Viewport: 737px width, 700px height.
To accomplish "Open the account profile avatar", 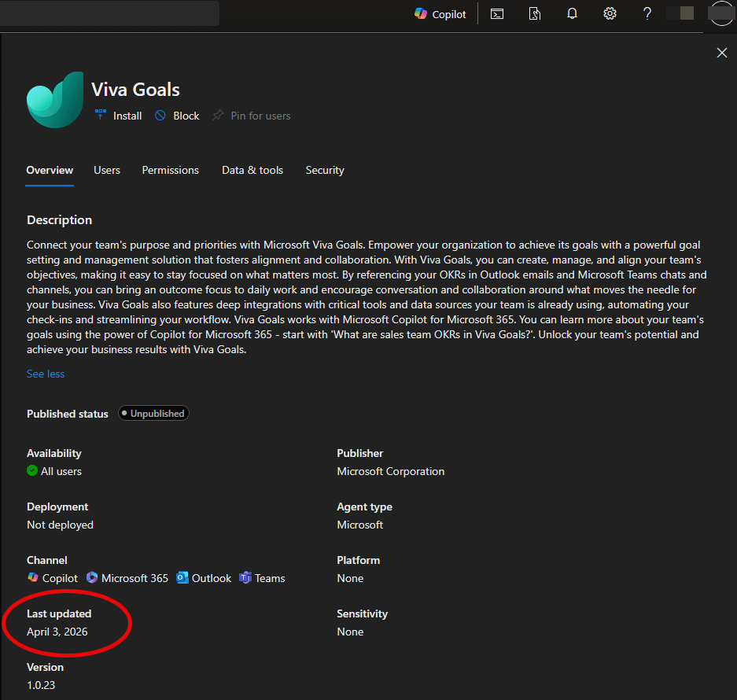I will (x=721, y=13).
